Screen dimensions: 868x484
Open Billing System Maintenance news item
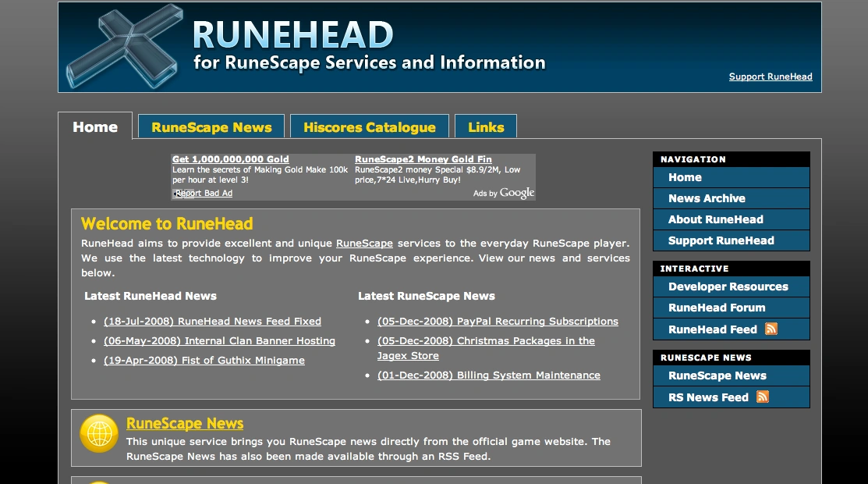click(x=488, y=375)
